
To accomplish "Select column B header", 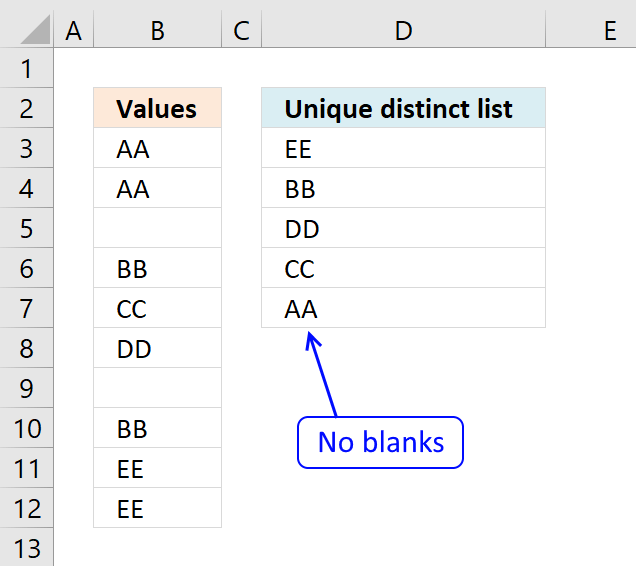I will 157,31.
